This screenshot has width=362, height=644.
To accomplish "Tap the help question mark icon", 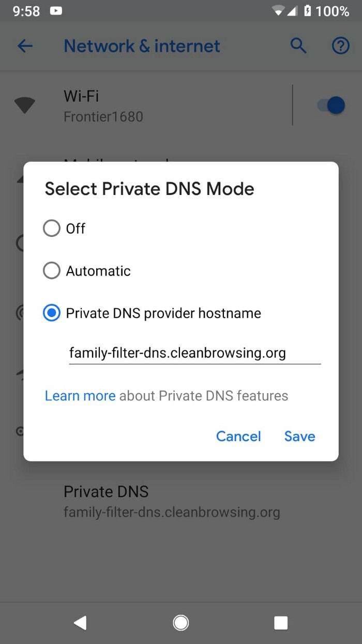I will click(340, 46).
